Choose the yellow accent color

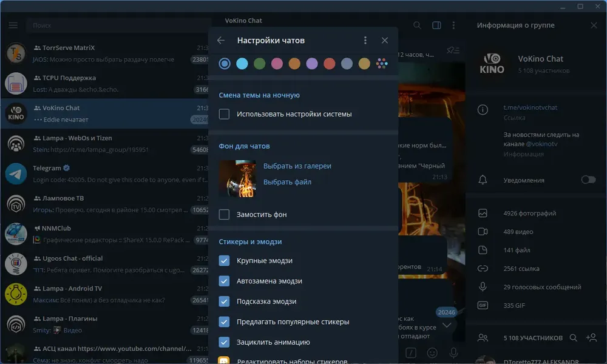point(364,64)
